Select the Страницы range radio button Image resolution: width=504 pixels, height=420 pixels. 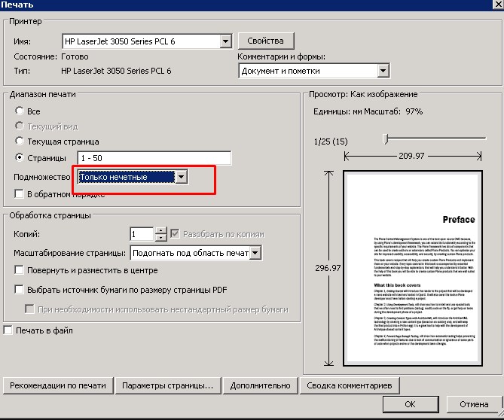point(20,157)
